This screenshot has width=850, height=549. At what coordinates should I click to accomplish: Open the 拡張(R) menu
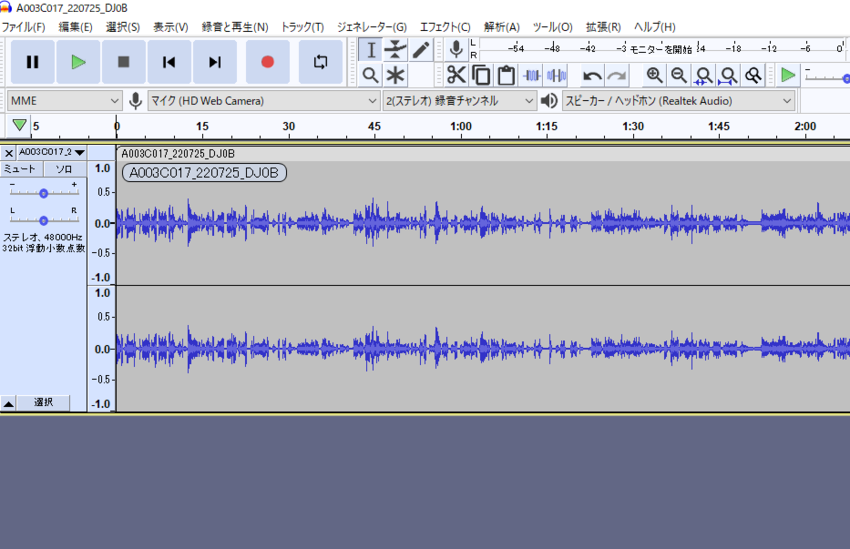pos(603,27)
